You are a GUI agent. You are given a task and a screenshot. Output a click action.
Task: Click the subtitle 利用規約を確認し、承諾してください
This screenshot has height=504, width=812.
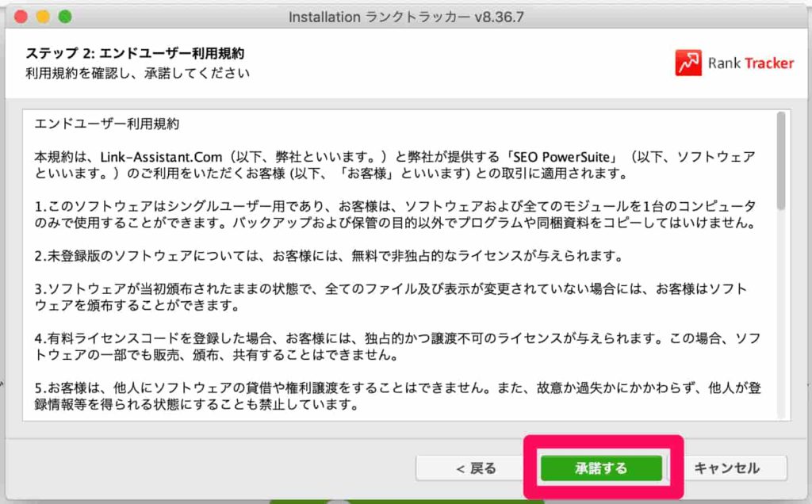pyautogui.click(x=137, y=73)
